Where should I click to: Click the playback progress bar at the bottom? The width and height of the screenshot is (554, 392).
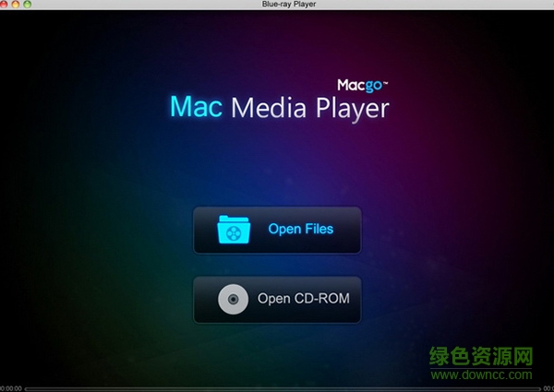(x=277, y=387)
